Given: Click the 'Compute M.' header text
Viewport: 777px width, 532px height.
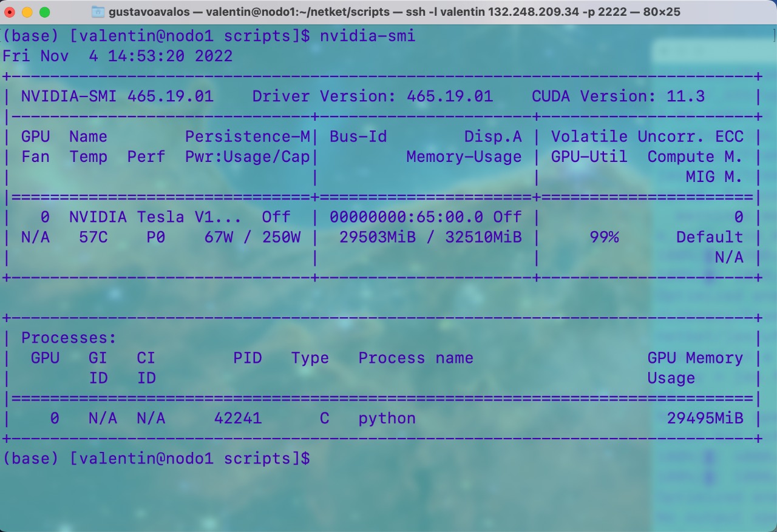Looking at the screenshot, I should [695, 157].
